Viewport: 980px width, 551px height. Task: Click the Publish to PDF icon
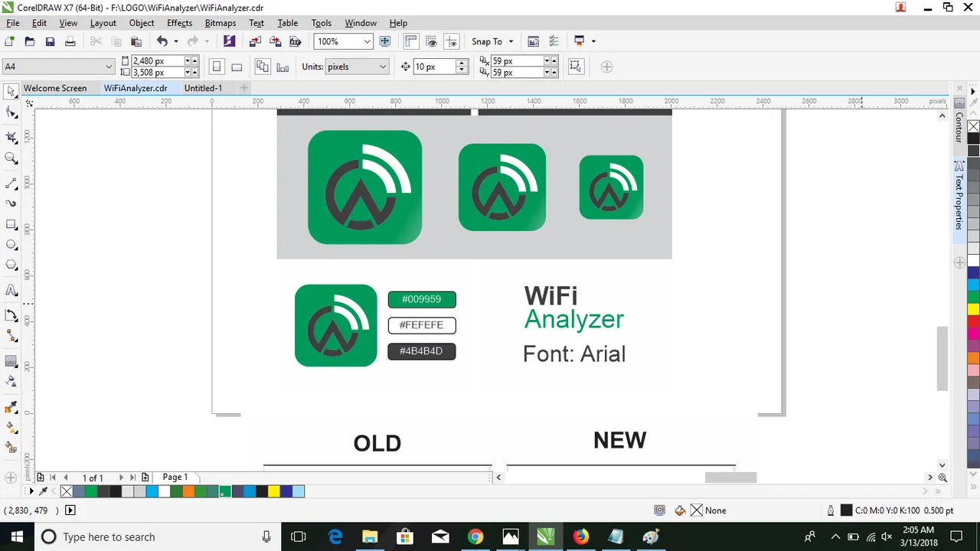(295, 41)
